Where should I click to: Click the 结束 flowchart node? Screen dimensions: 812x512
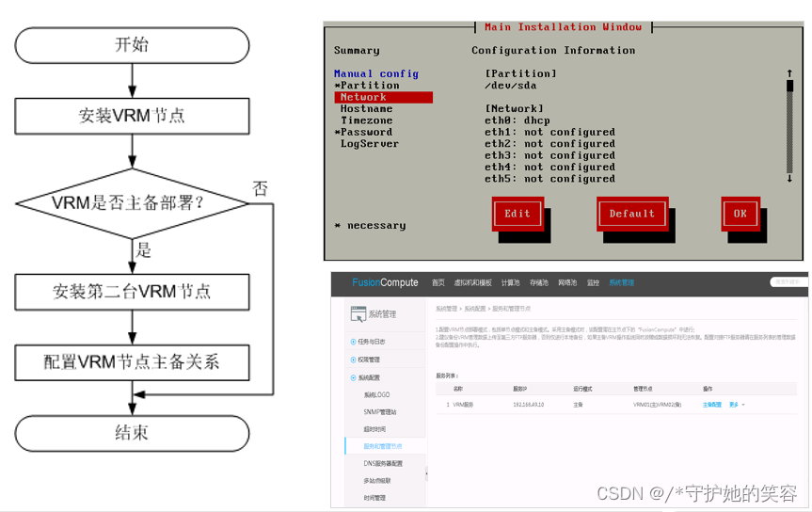coord(132,433)
